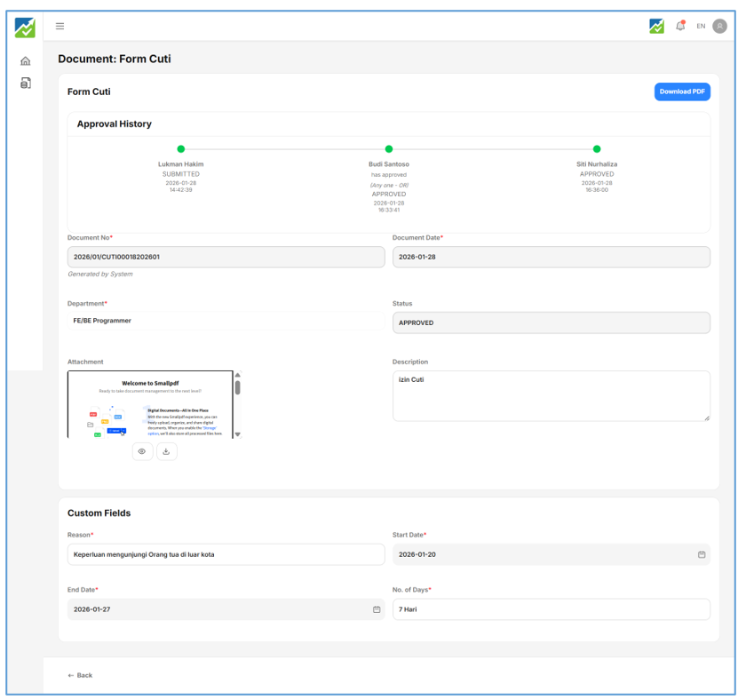Click Lukman Hakim's submitted approval step
The height and width of the screenshot is (700, 746).
181,149
